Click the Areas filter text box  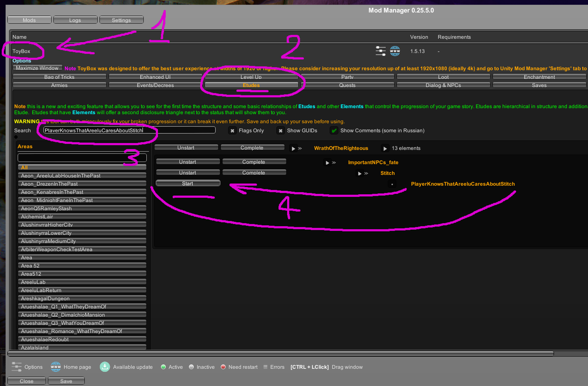click(x=82, y=158)
